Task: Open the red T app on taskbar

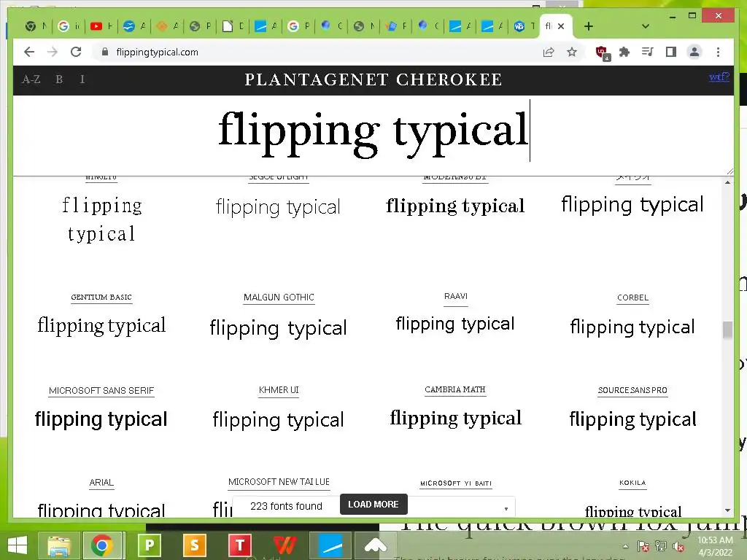Action: click(239, 545)
